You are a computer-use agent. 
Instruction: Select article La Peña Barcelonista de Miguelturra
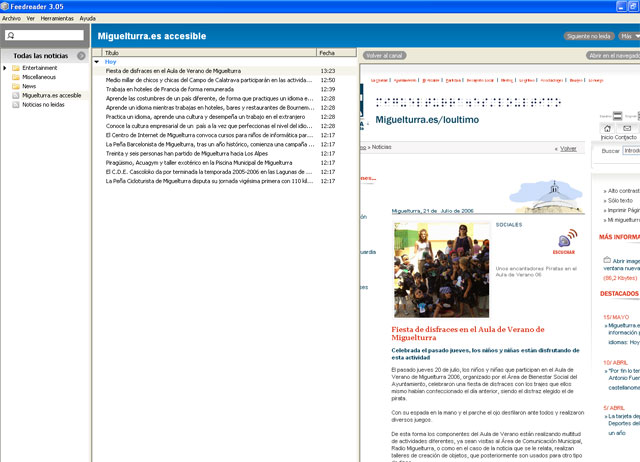(224, 144)
